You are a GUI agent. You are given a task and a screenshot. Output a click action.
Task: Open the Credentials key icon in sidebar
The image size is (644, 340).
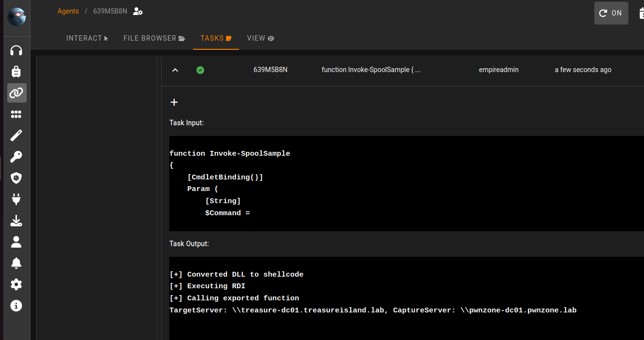click(x=16, y=157)
